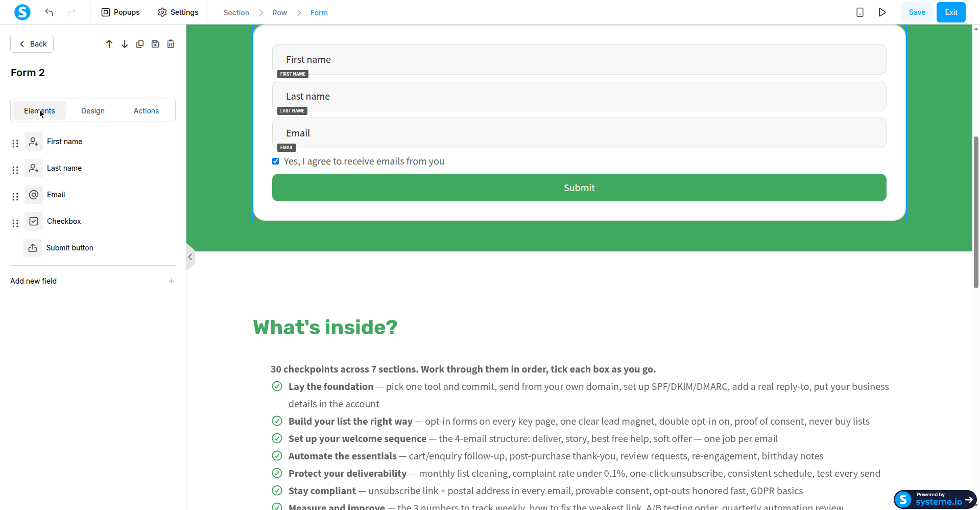The image size is (980, 510).
Task: Open the Powered by systeme.io badge
Action: tap(936, 499)
